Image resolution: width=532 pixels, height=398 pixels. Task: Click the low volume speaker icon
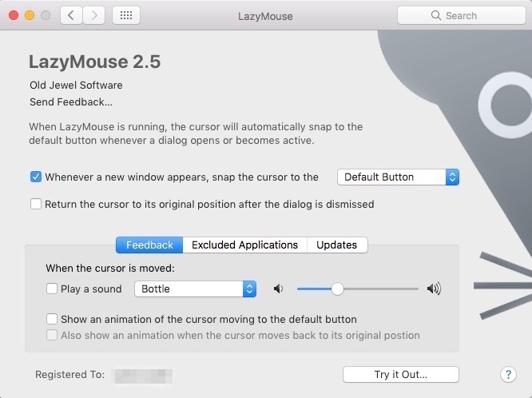[x=278, y=289]
